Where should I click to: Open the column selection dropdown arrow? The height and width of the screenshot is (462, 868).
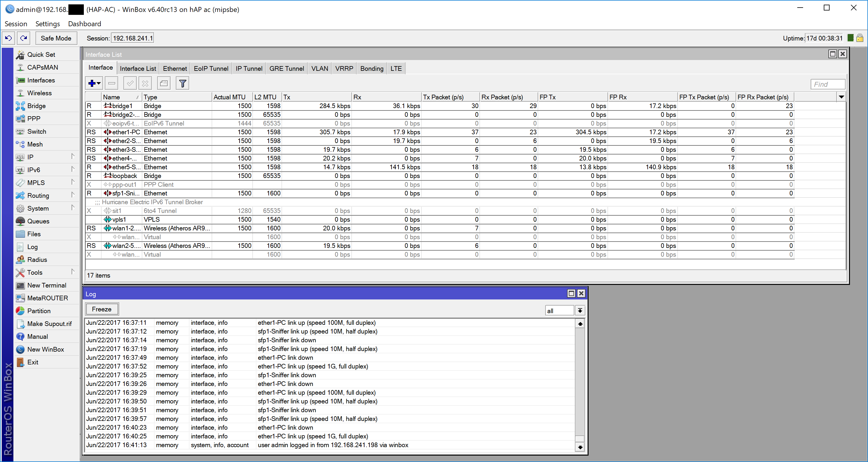pyautogui.click(x=842, y=97)
